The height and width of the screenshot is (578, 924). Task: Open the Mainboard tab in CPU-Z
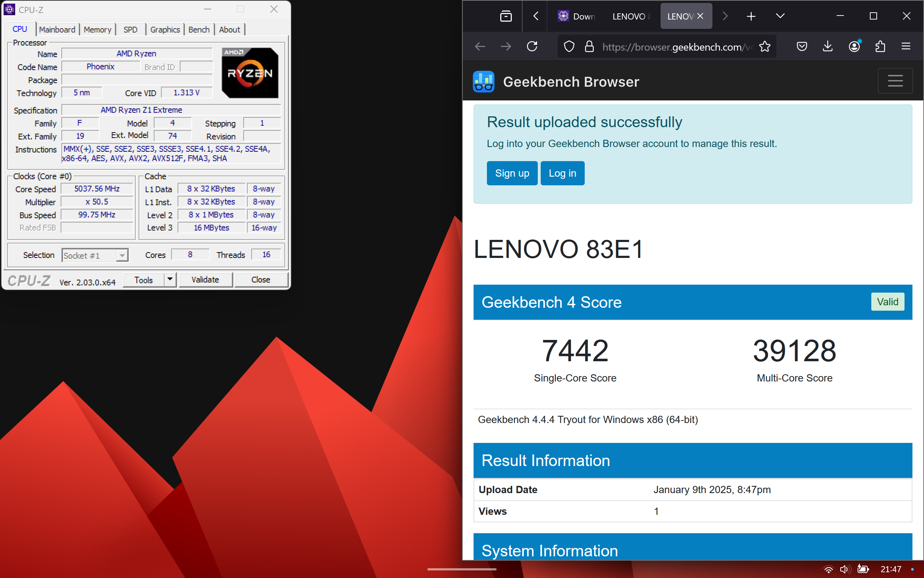click(x=57, y=29)
